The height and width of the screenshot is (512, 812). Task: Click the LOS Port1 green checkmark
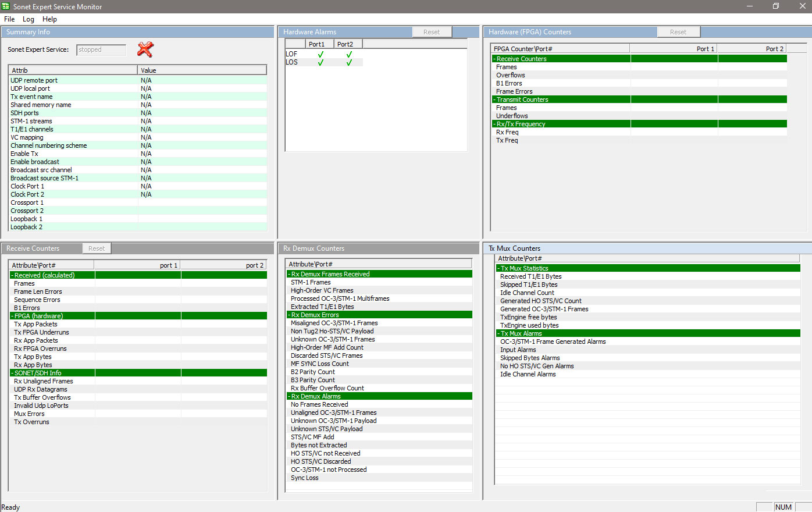point(320,62)
